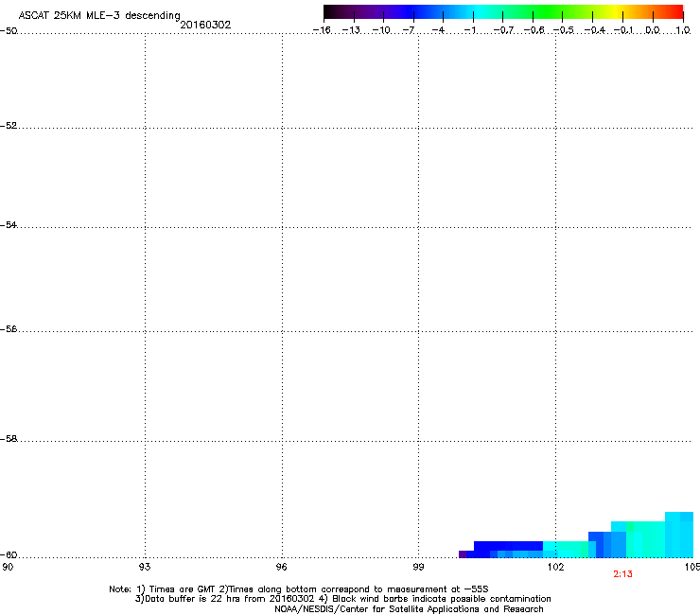Image resolution: width=700 pixels, height=615 pixels.
Task: Click the -60 latitude axis label
Action: coord(9,555)
